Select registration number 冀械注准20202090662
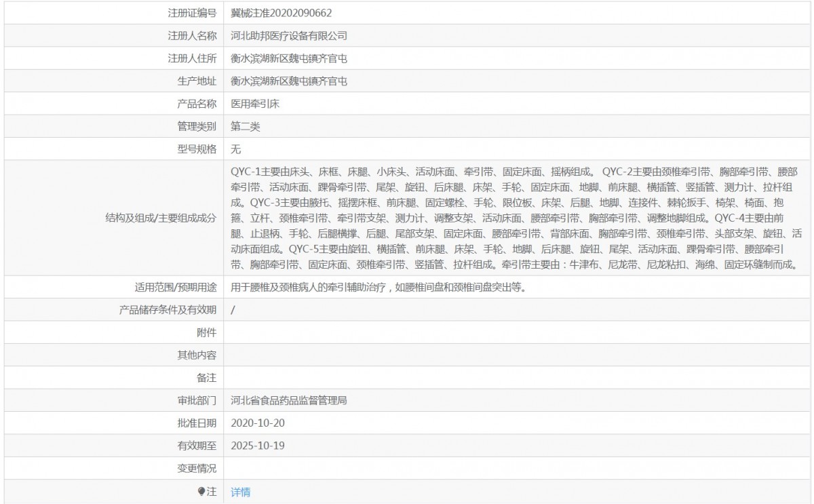 [x=282, y=13]
